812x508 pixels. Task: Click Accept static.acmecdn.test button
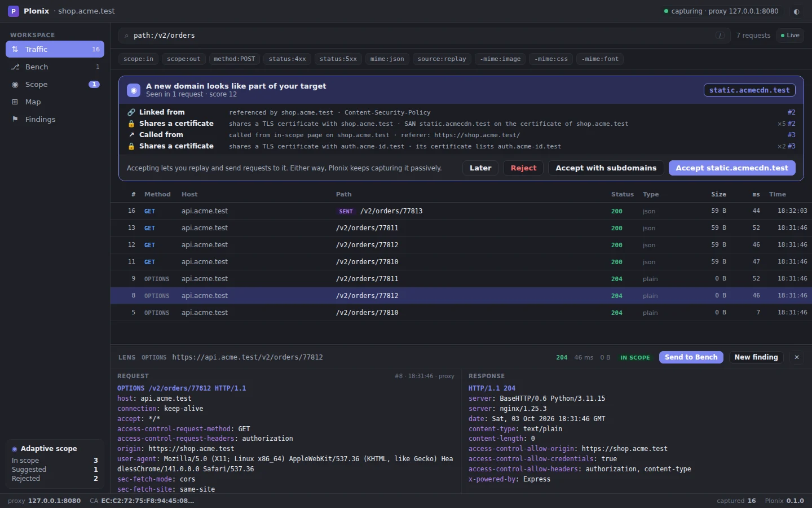coord(732,168)
